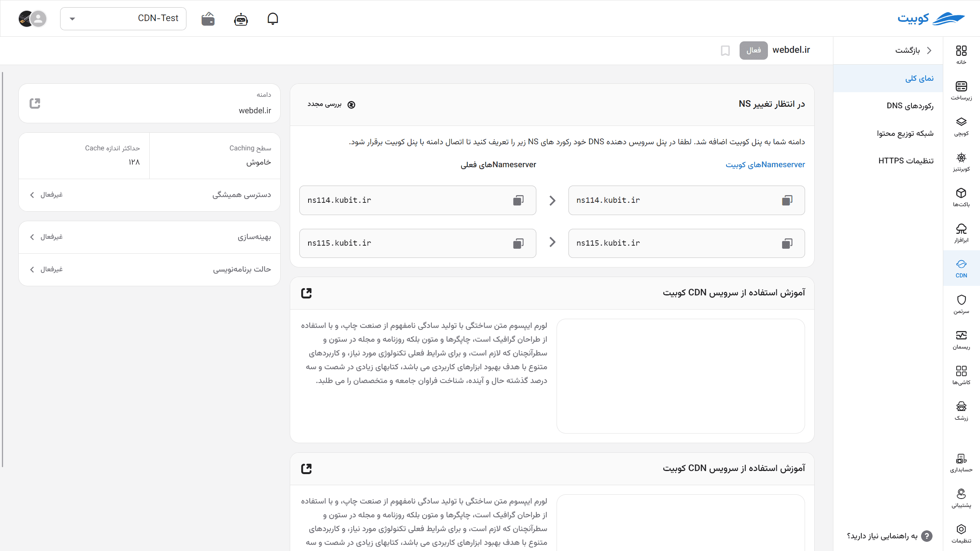Open شبکه توزیع محتوا menu item
Image resolution: width=980 pixels, height=551 pixels.
click(x=888, y=134)
